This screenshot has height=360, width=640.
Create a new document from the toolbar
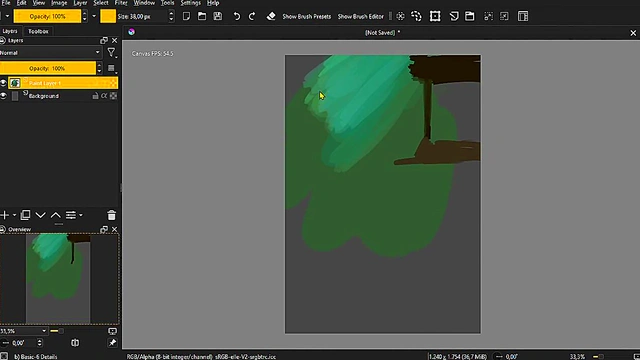(x=187, y=16)
